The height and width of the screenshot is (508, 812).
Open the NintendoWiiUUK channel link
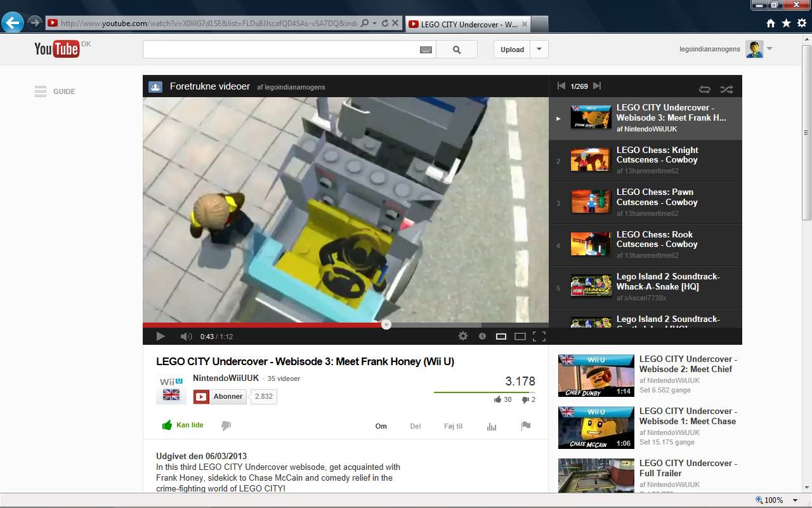click(226, 378)
